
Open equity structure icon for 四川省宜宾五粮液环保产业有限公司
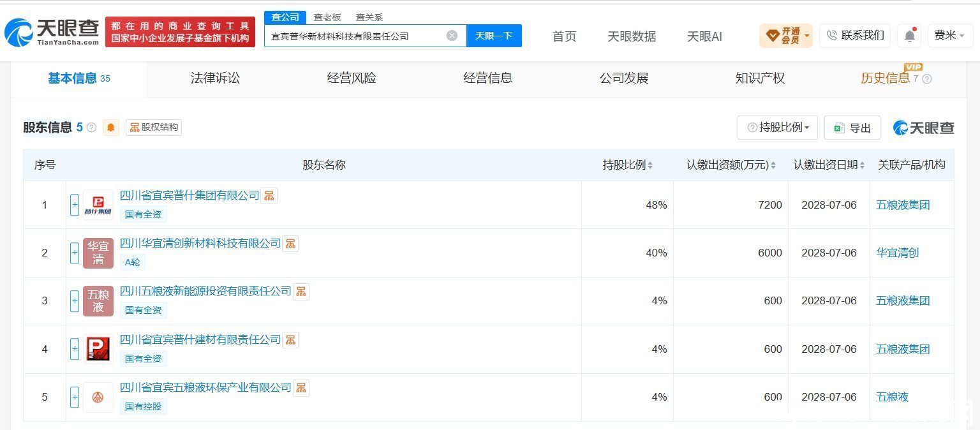click(x=301, y=387)
